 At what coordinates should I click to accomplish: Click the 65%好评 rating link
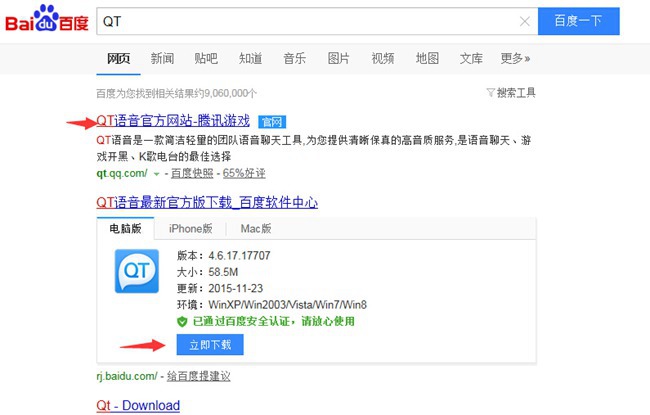(244, 173)
